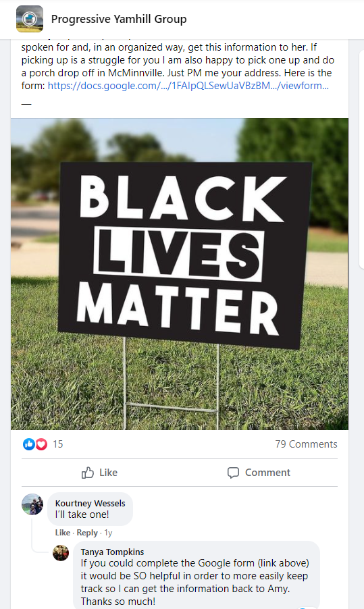Viewport: 364px width, 609px height.
Task: Like Kourtney Wessels' comment
Action: [63, 533]
